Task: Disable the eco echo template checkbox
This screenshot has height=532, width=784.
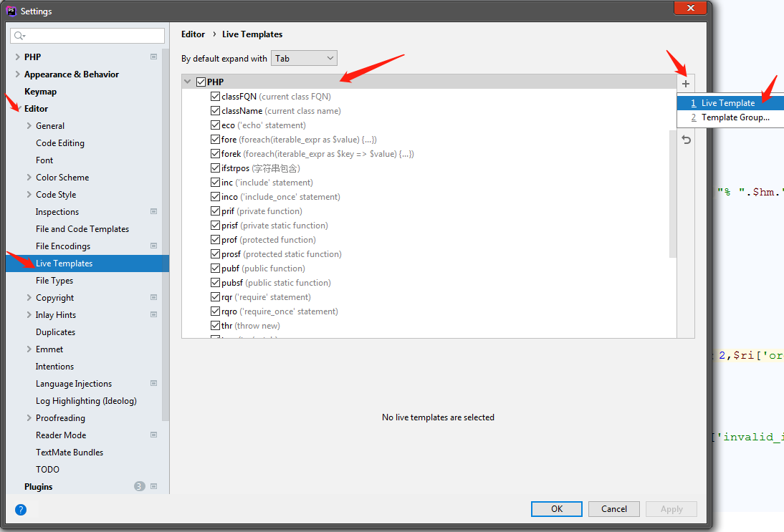Action: point(216,125)
